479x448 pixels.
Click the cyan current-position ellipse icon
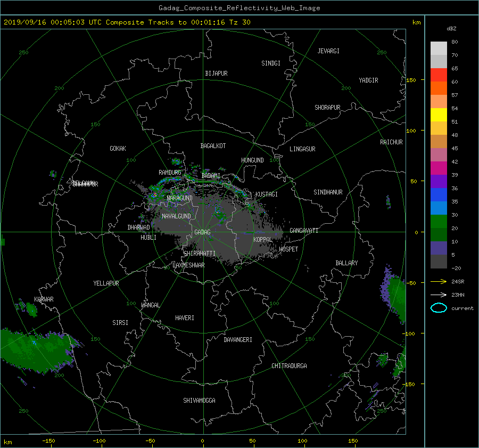pos(439,308)
